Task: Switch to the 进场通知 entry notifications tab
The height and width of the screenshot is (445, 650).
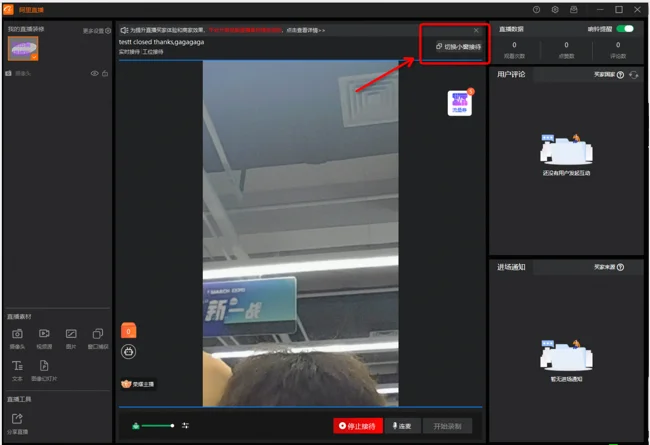Action: pos(511,267)
